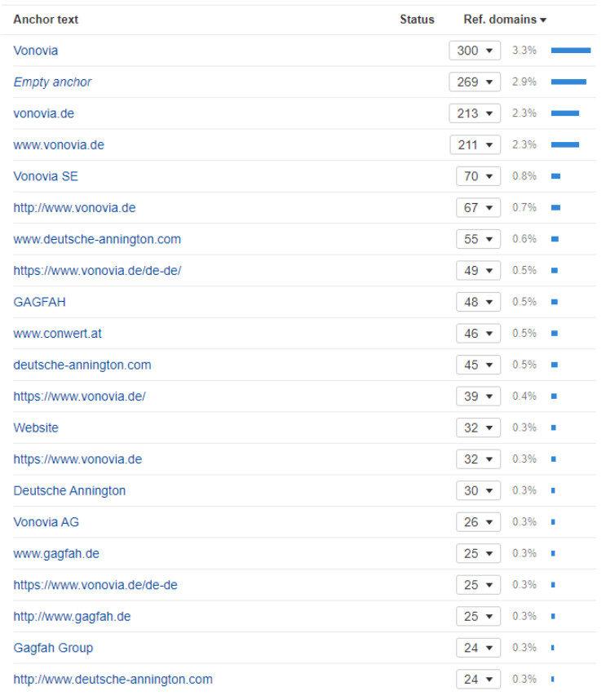Open the 48 dropdown for GAGFAH

[x=478, y=302]
